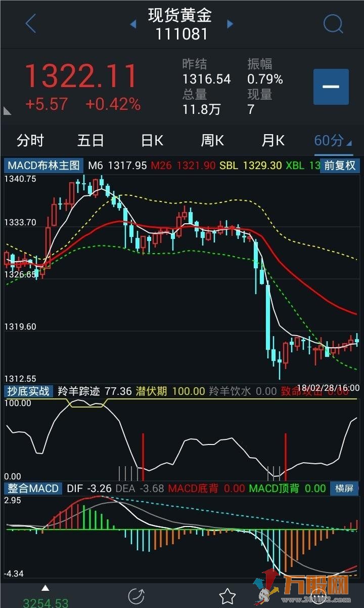
Task: Tap the percent change +0.42%
Action: coord(113,104)
